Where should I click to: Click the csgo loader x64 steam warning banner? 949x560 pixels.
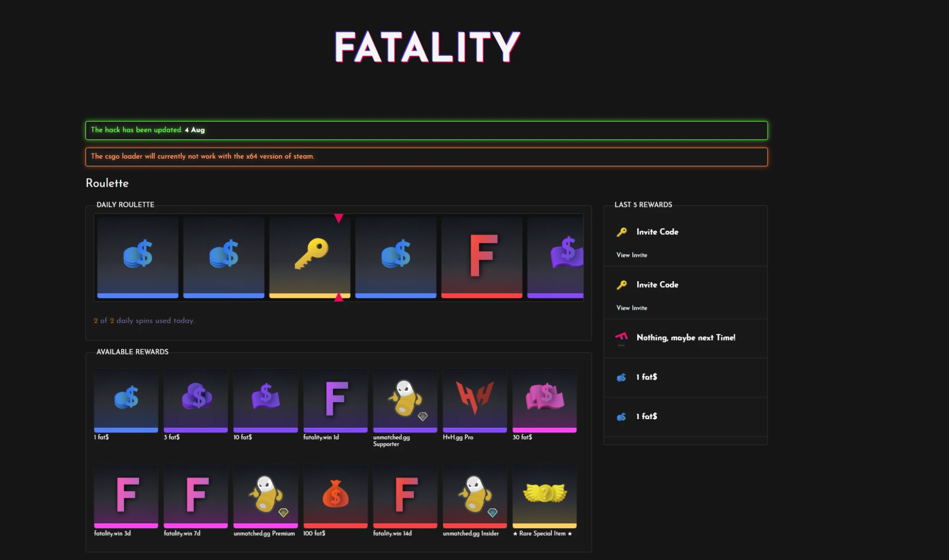427,157
